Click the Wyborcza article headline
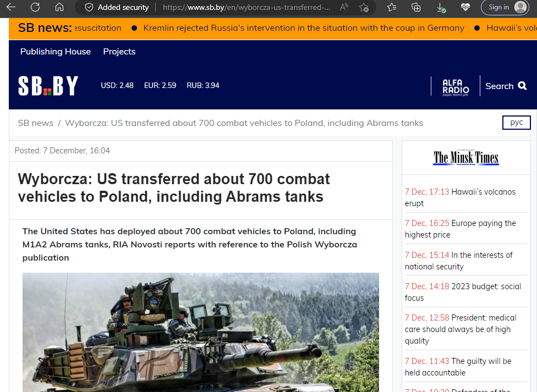Screen dimensions: 537x392 pos(174,187)
